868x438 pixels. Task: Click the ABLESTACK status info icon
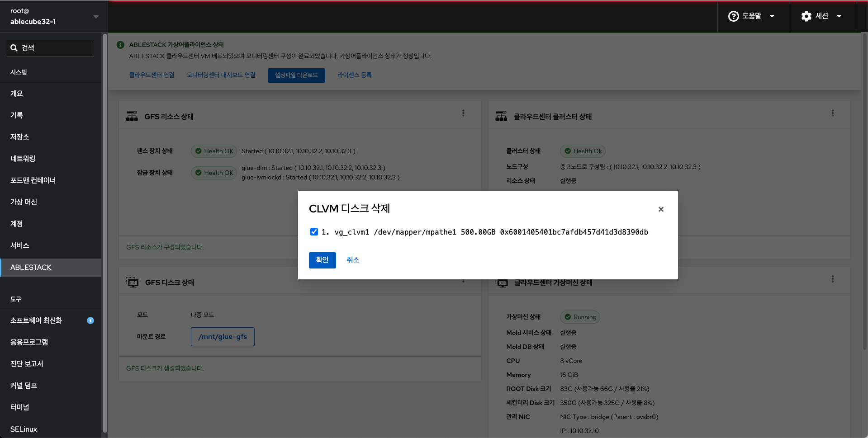(120, 45)
